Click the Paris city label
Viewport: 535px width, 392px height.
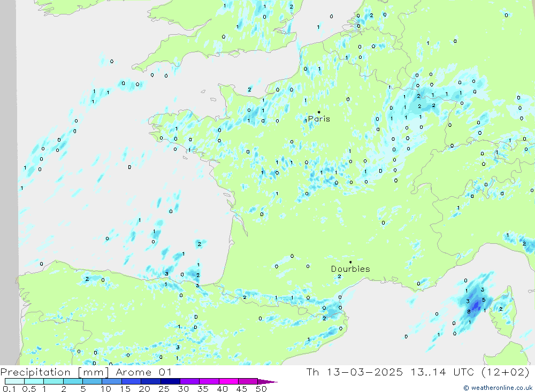(319, 119)
